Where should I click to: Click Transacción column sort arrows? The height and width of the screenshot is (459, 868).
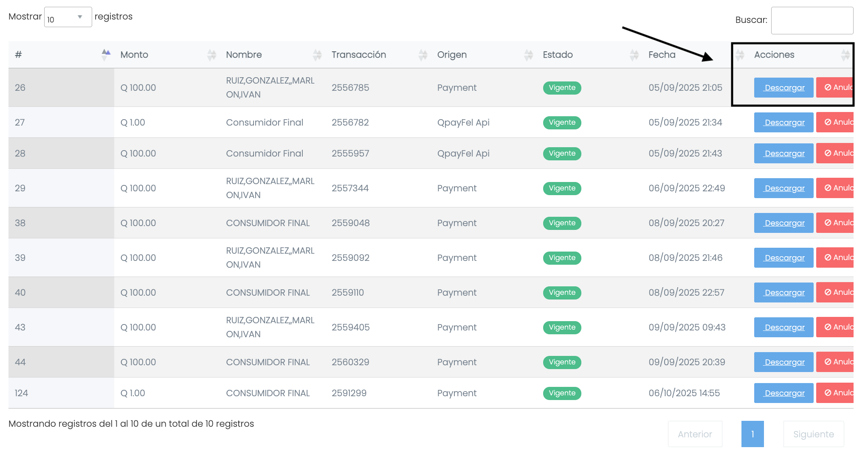(x=423, y=55)
